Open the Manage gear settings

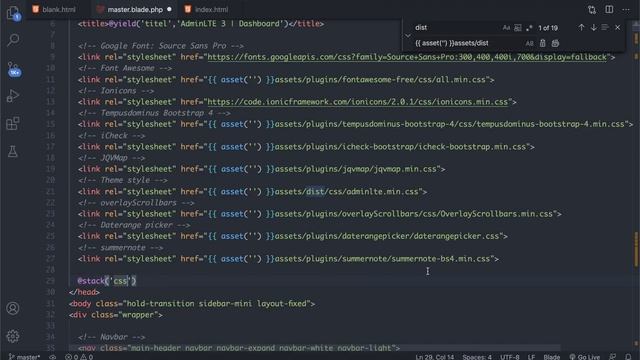point(13,336)
